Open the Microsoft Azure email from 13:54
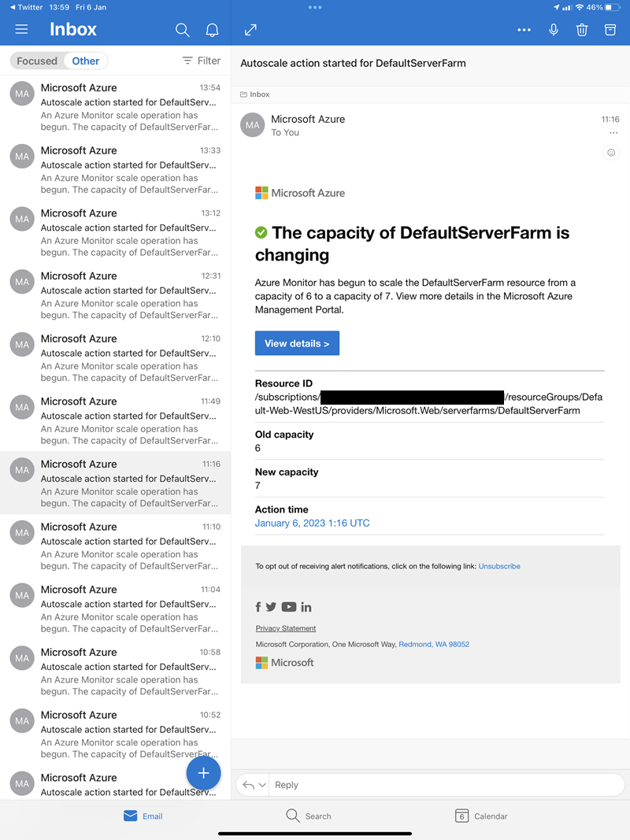630x840 pixels. (115, 106)
